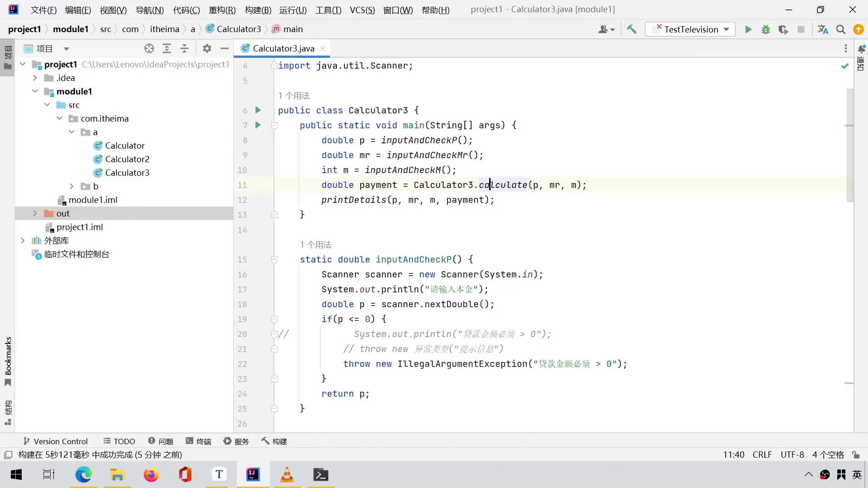Open Firefox from the taskbar

[151, 474]
